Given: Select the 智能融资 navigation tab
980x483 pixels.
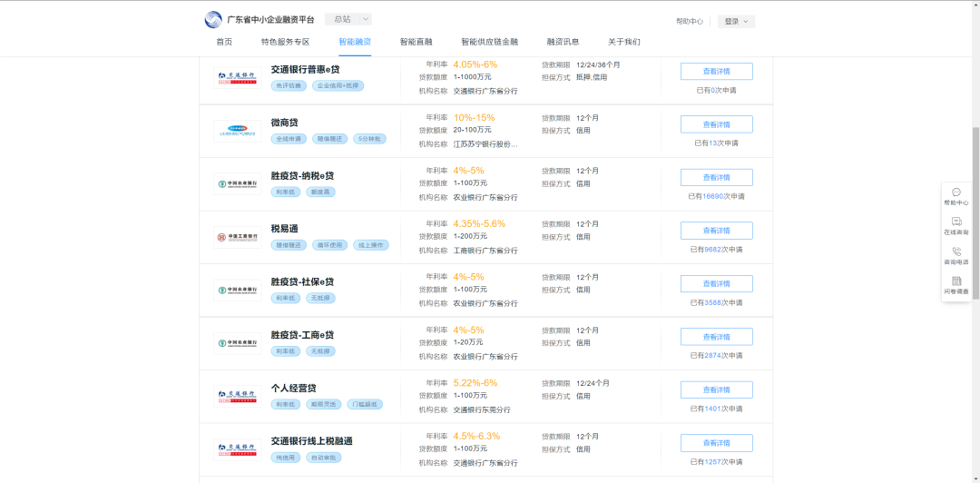Looking at the screenshot, I should (x=355, y=42).
